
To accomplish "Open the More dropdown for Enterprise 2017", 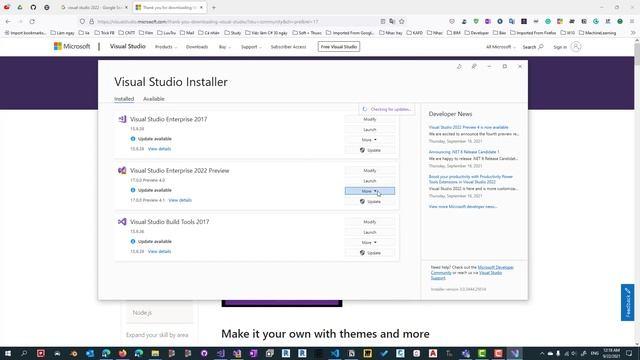I will point(369,140).
